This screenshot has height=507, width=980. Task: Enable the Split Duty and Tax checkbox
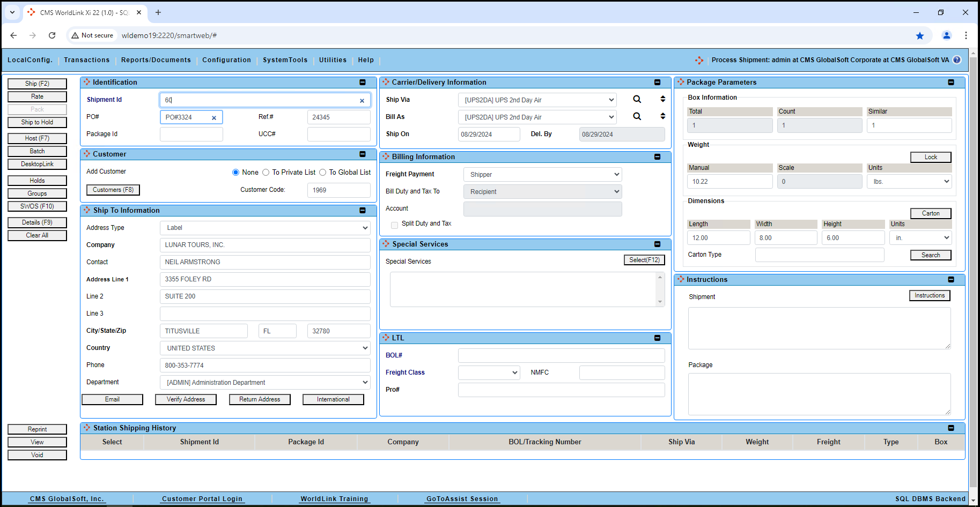tap(394, 225)
